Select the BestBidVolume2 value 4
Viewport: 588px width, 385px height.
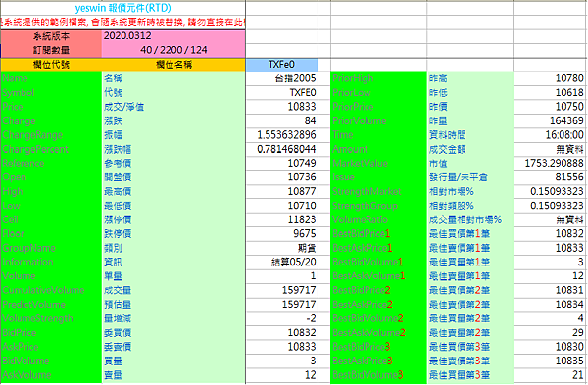click(x=550, y=318)
